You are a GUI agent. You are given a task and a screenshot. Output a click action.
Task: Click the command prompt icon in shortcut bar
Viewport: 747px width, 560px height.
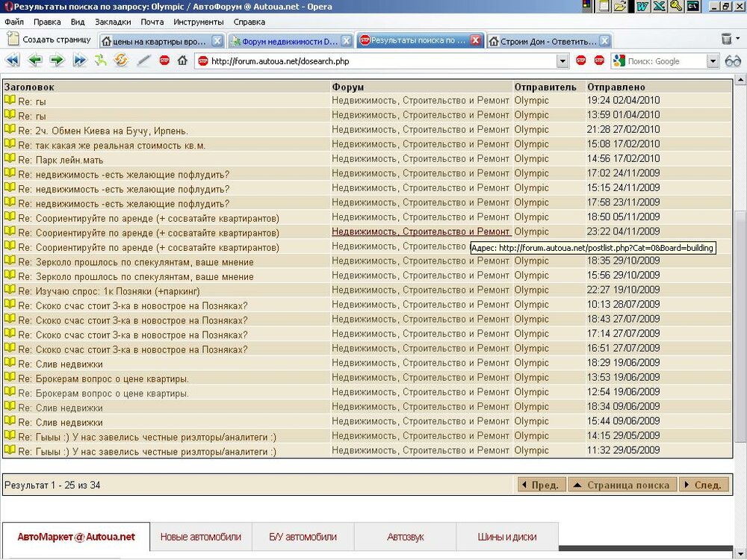click(693, 6)
